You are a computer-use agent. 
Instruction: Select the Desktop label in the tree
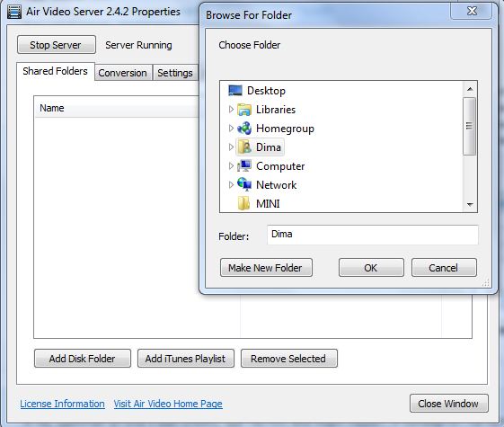tap(266, 91)
